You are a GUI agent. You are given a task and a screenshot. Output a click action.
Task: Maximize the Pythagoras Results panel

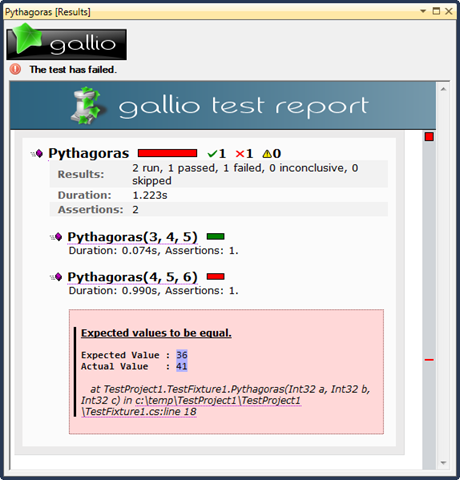coord(436,11)
